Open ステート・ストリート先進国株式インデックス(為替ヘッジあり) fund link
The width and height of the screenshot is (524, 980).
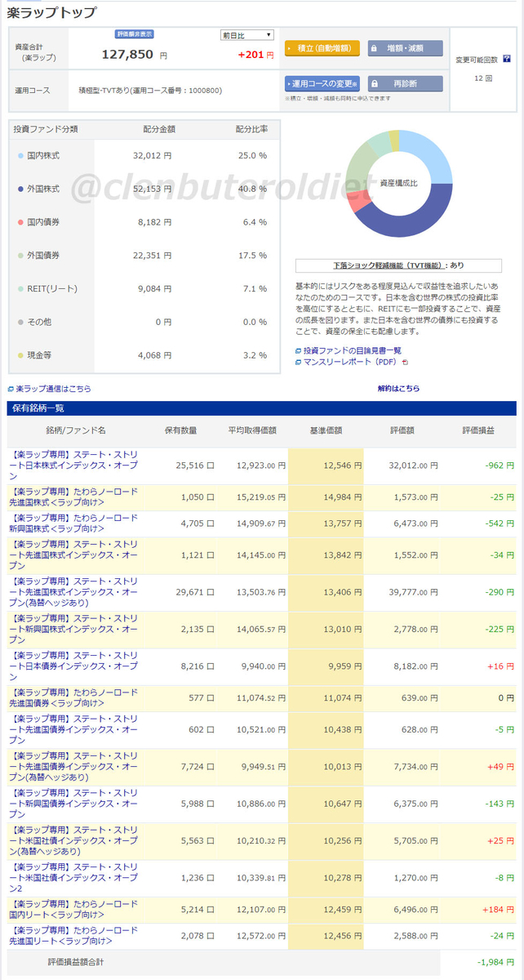coord(73,591)
